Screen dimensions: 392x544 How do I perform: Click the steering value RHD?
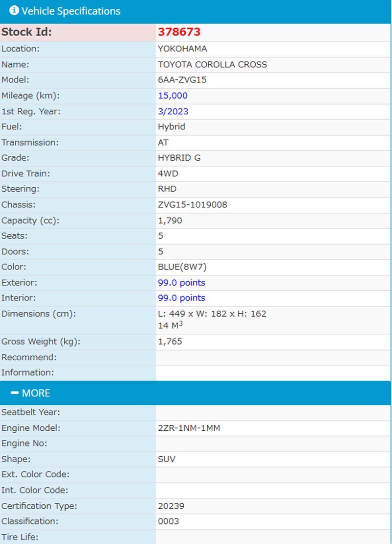(x=167, y=189)
